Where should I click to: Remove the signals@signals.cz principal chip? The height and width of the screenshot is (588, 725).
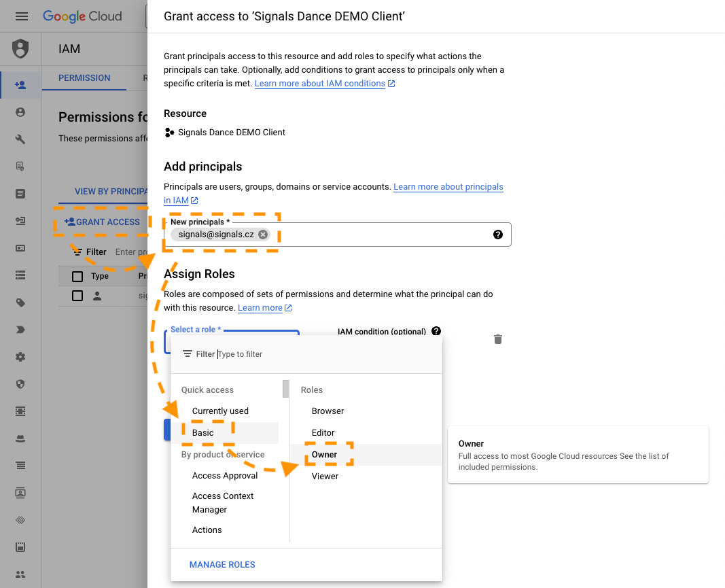pyautogui.click(x=263, y=235)
